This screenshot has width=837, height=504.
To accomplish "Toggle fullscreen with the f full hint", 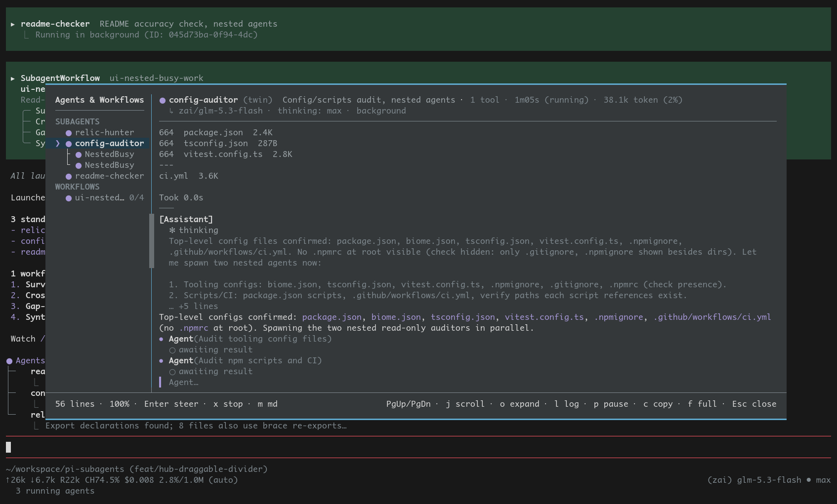I will coord(702,404).
